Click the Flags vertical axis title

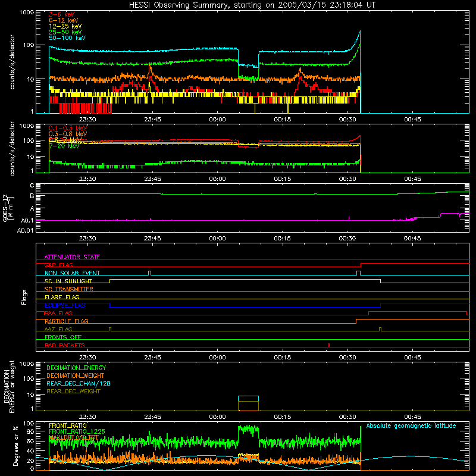click(24, 297)
